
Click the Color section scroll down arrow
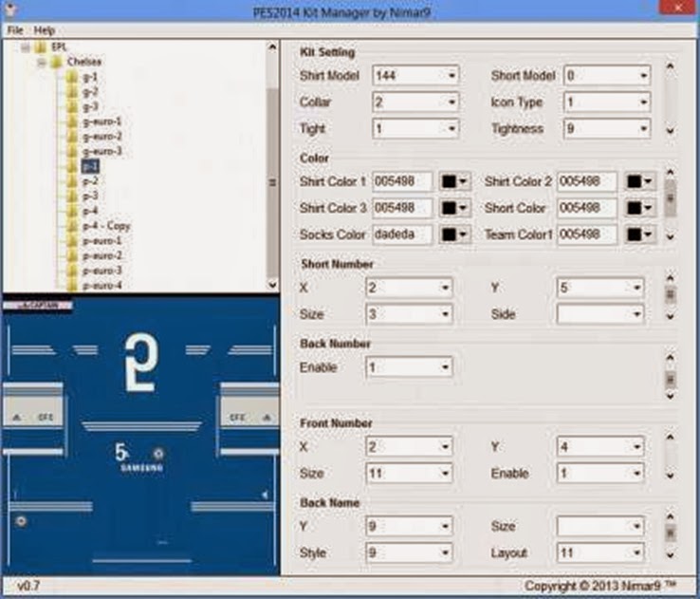pos(670,236)
